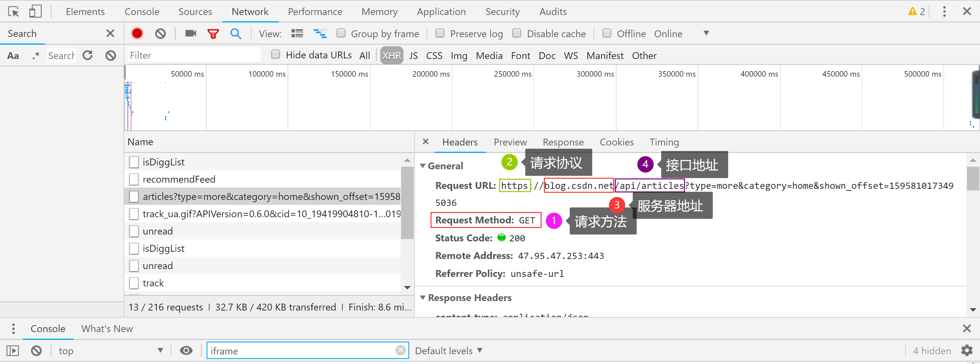Check the Hide data URLs option
Screen dimensions: 980x364
coord(275,55)
